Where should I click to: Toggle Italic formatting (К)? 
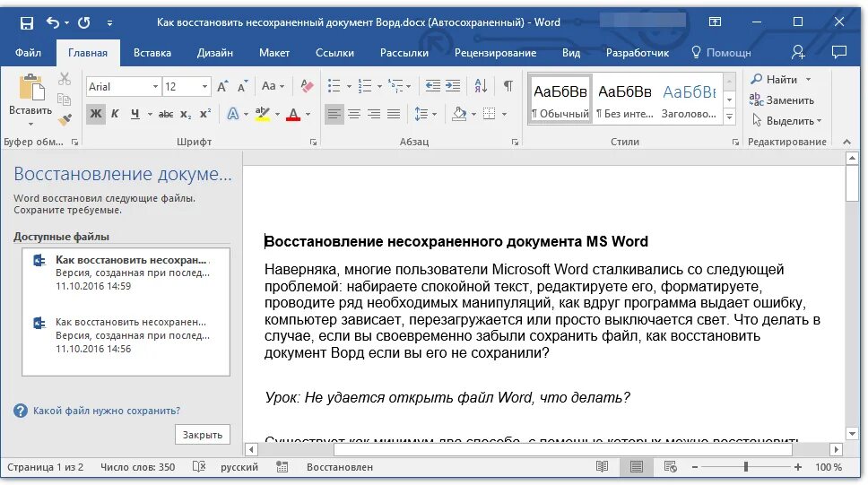115,114
